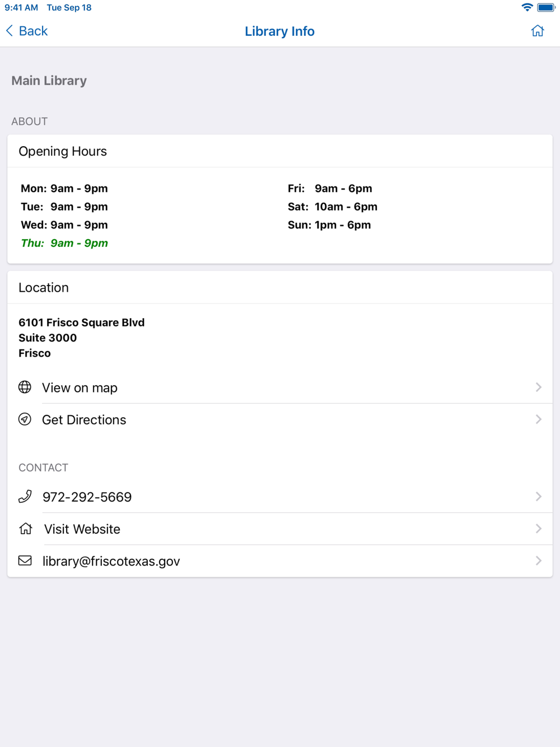This screenshot has height=747, width=560.
Task: Open the Get Directions row chevron
Action: pyautogui.click(x=538, y=419)
